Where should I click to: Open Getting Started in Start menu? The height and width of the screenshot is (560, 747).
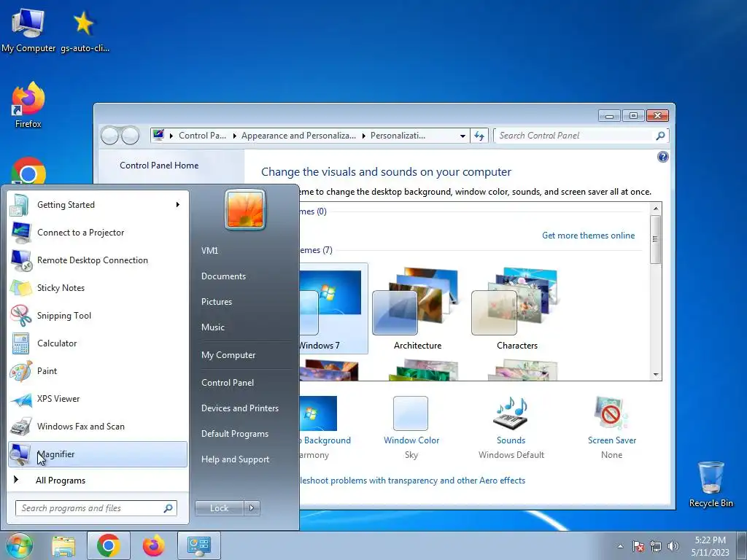tap(97, 205)
